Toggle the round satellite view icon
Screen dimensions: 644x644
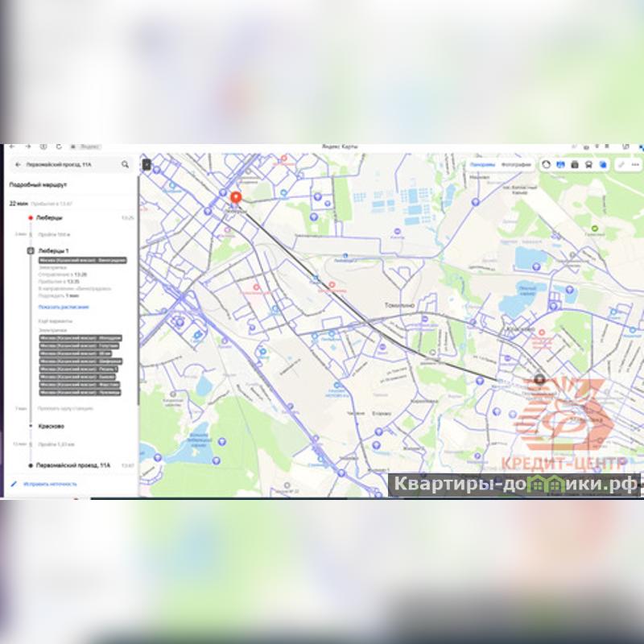tap(547, 164)
